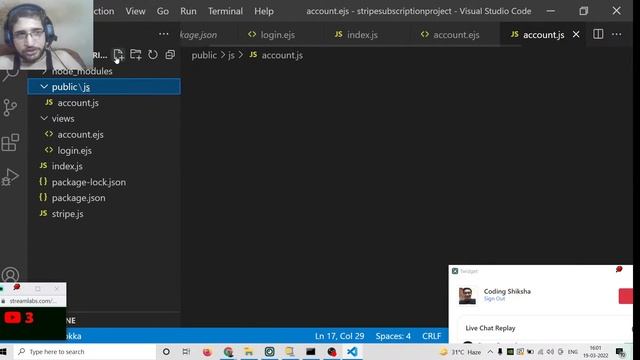The height and width of the screenshot is (360, 640).
Task: Collapse all folders in Explorer
Action: click(x=170, y=54)
